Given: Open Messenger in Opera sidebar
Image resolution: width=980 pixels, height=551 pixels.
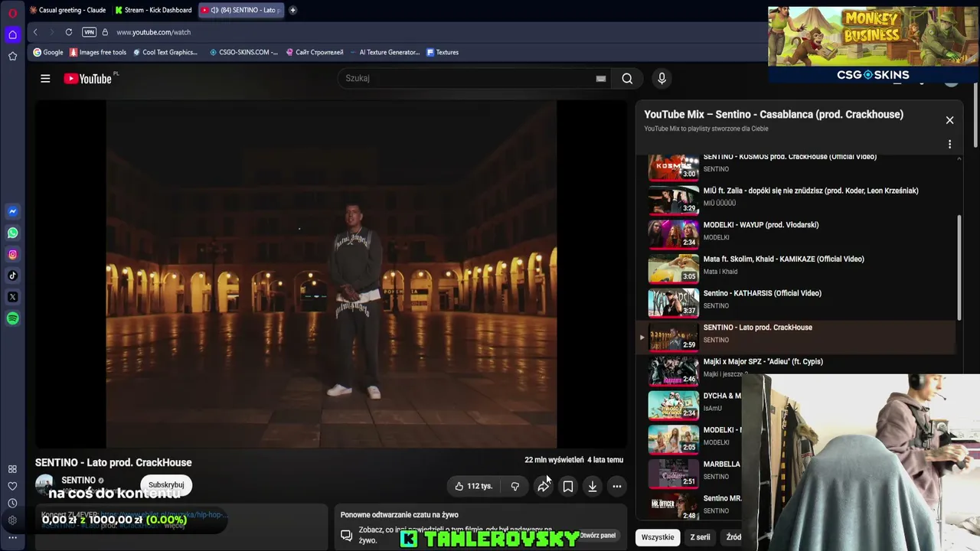Looking at the screenshot, I should pyautogui.click(x=12, y=211).
